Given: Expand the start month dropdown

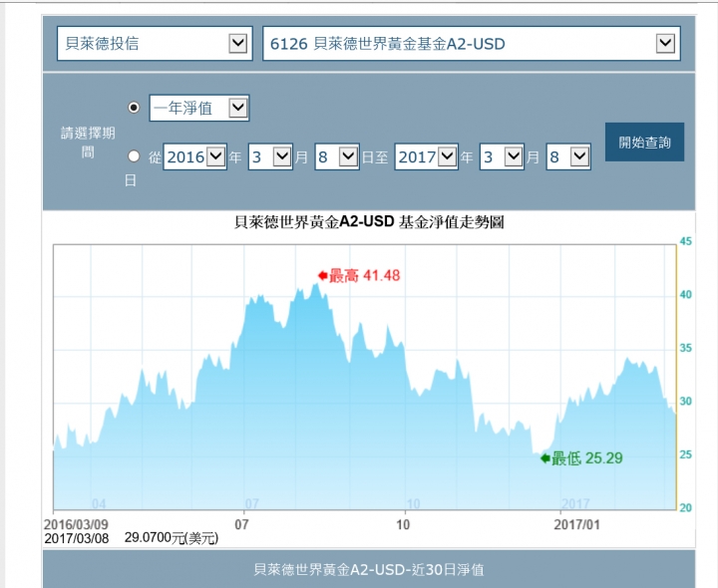Looking at the screenshot, I should coord(281,156).
